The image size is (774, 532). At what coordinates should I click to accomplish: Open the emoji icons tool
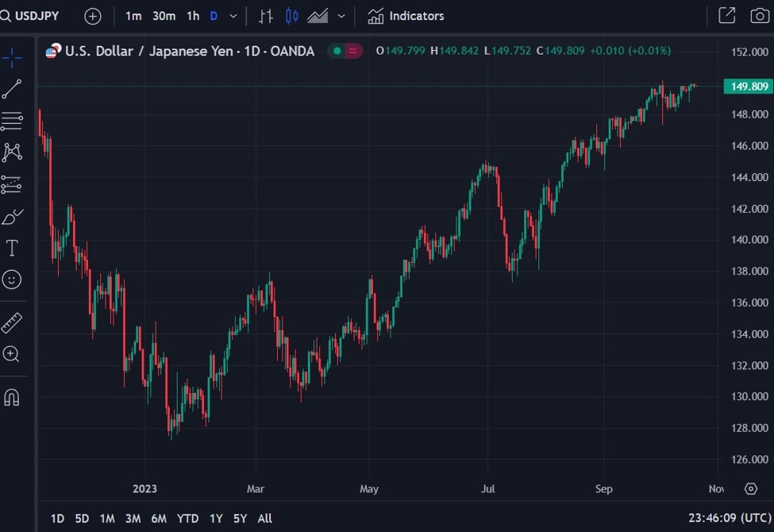[x=12, y=279]
